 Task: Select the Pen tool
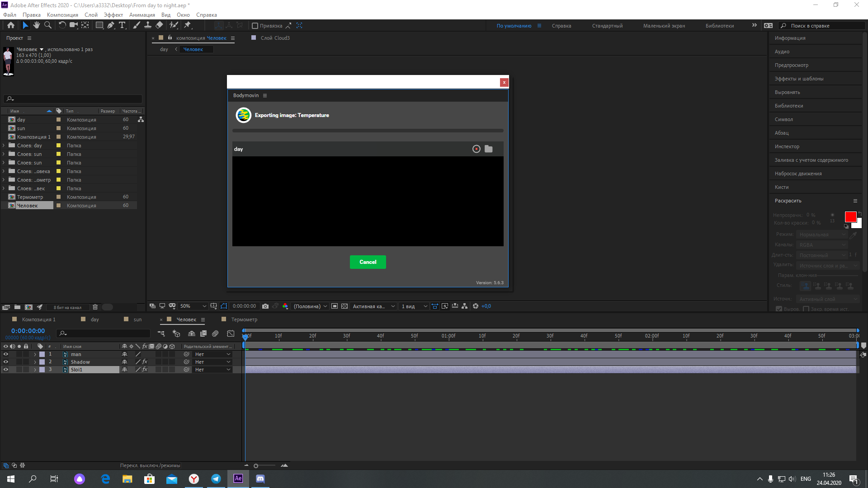pyautogui.click(x=111, y=25)
